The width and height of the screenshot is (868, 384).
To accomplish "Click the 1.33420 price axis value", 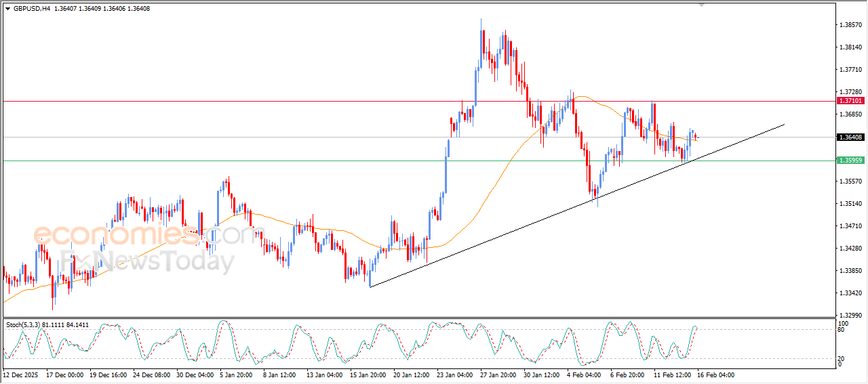I will click(x=850, y=293).
